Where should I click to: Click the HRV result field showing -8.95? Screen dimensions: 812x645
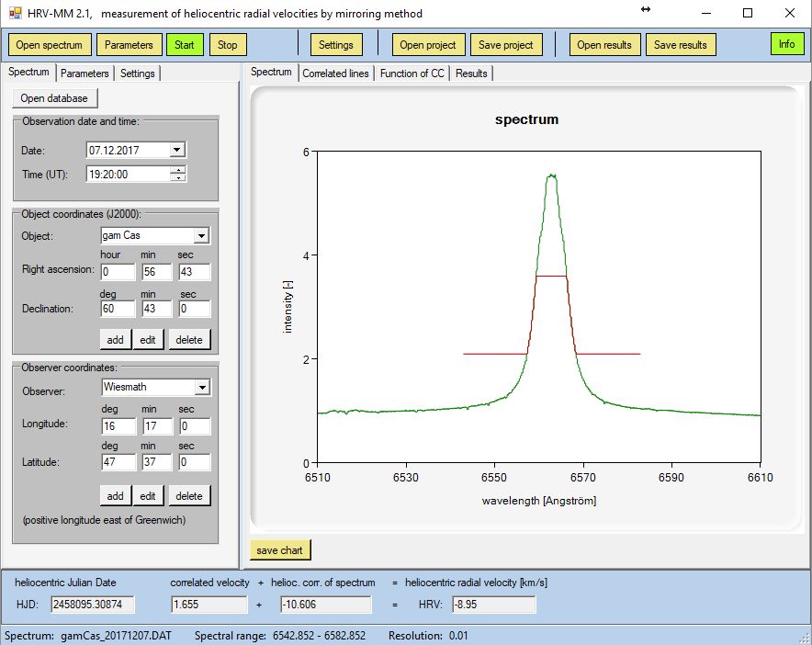[x=494, y=605]
